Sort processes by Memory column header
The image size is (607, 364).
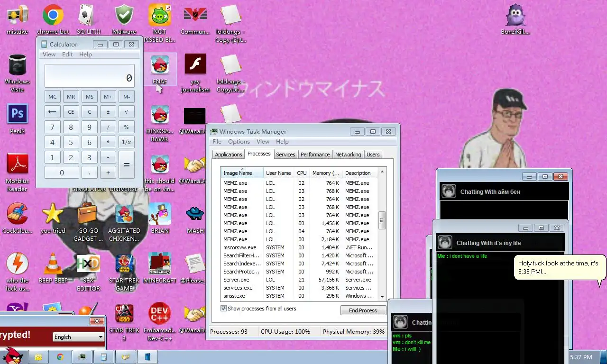tap(326, 173)
